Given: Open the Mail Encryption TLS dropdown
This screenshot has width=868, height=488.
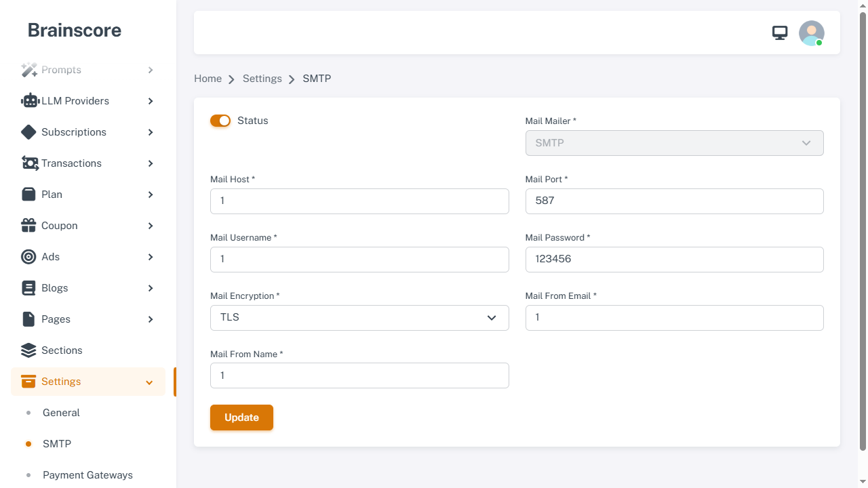Looking at the screenshot, I should coord(359,318).
